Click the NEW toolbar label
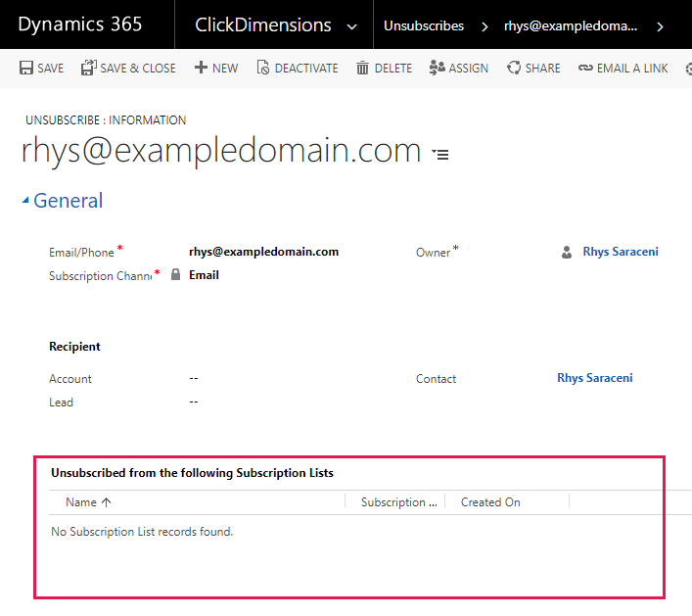This screenshot has height=616, width=692. [x=225, y=69]
